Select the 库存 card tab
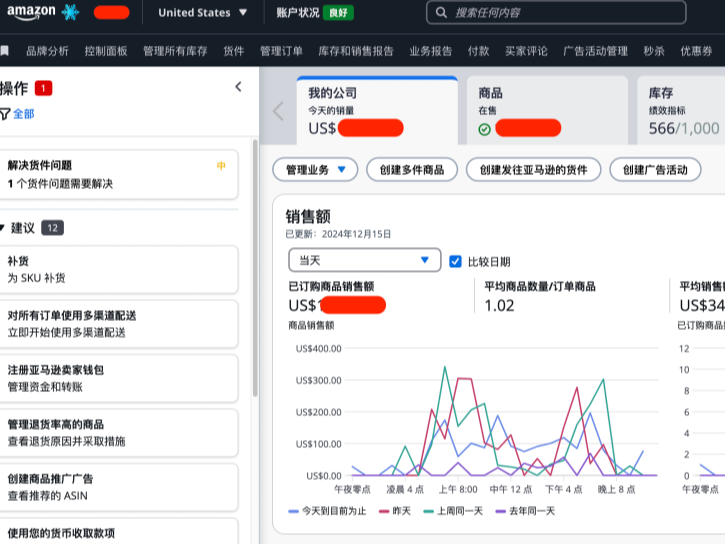This screenshot has height=544, width=725. [x=681, y=110]
